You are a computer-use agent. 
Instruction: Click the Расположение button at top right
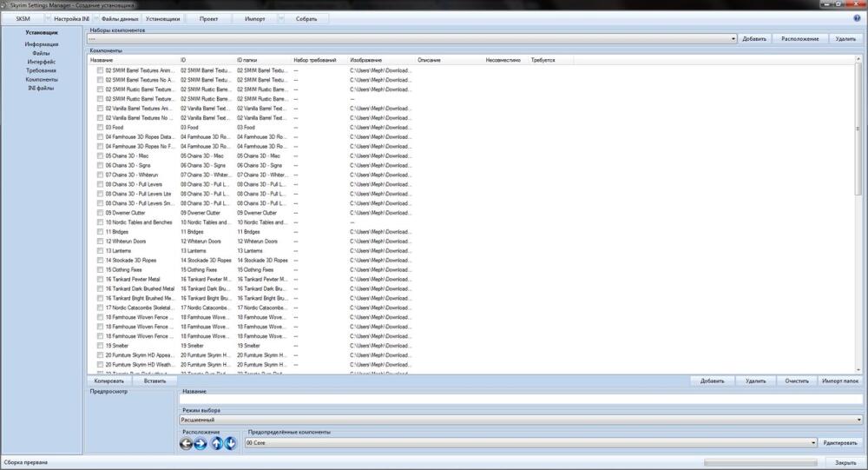800,39
